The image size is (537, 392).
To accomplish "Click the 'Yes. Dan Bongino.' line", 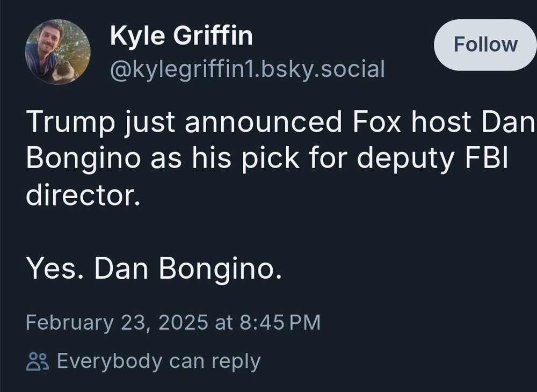I will [154, 269].
